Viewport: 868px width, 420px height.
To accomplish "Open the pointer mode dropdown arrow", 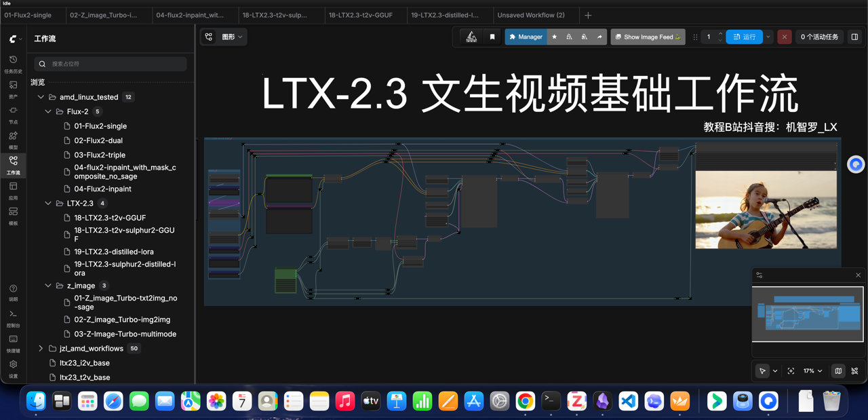I will (x=775, y=371).
